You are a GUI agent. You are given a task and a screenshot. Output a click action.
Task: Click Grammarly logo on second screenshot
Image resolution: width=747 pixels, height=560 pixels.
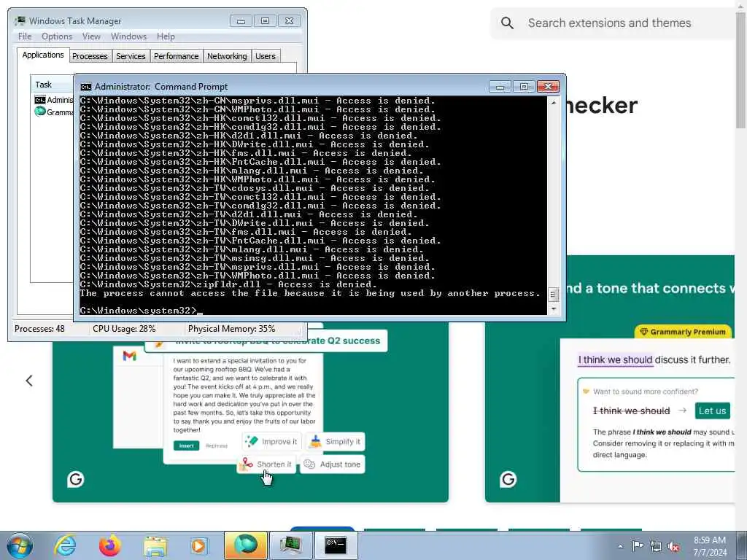[x=508, y=479]
